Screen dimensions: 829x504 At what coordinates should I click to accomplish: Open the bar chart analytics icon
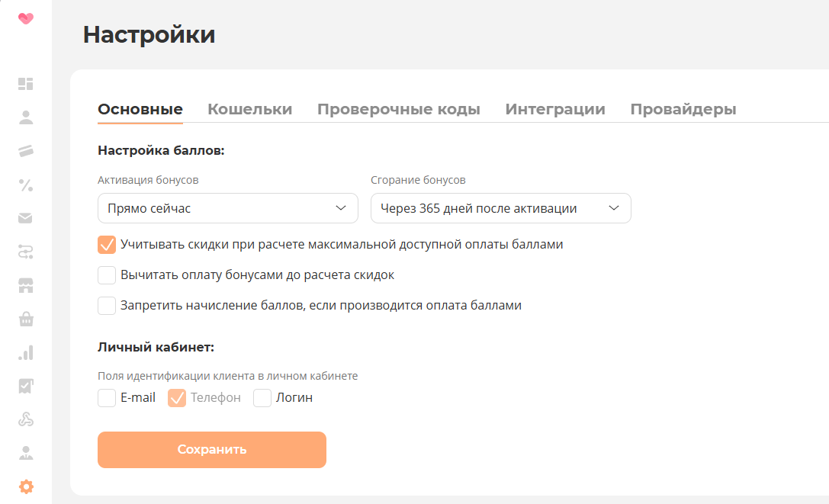(26, 352)
